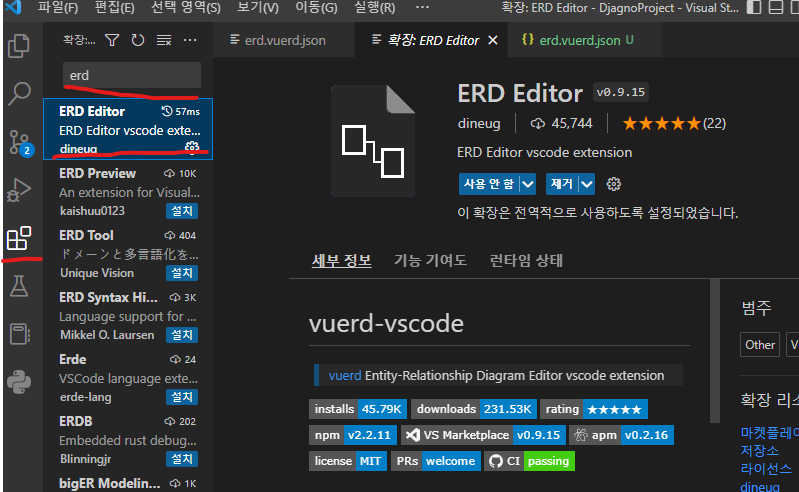Select the bigER Modeling extension list item
This screenshot has height=492, width=799.
tap(128, 482)
